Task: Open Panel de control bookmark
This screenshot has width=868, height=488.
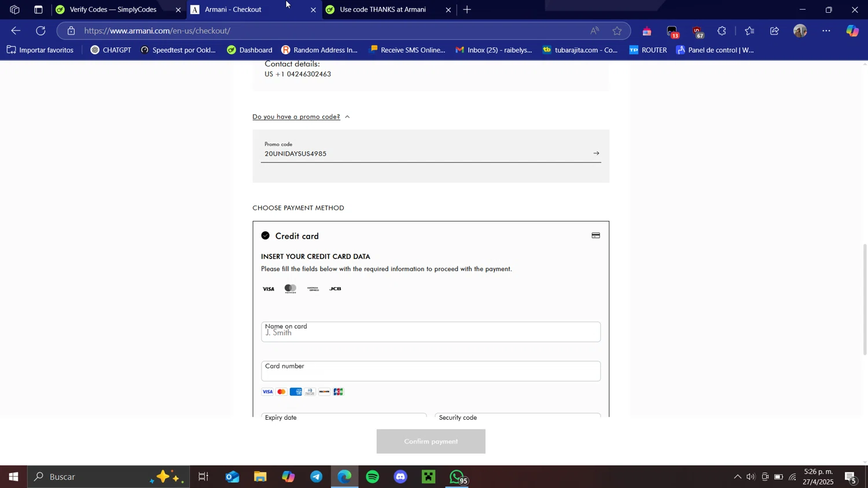Action: (715, 50)
